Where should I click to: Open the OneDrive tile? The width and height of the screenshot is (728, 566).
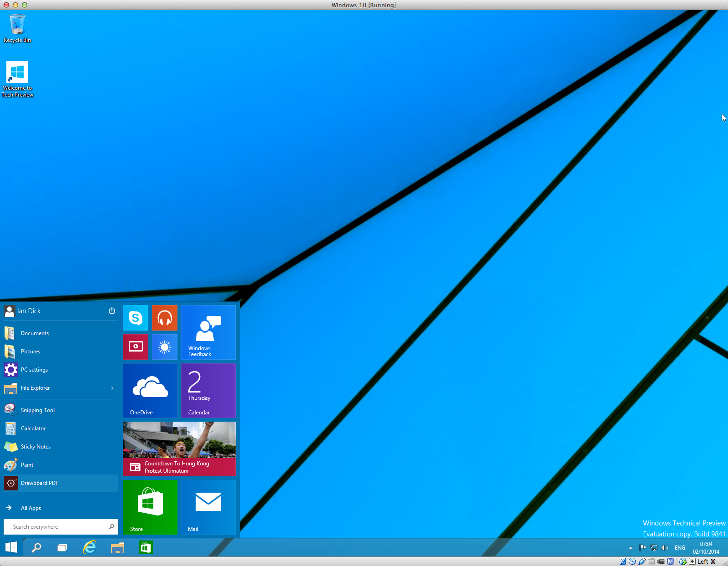tap(150, 391)
